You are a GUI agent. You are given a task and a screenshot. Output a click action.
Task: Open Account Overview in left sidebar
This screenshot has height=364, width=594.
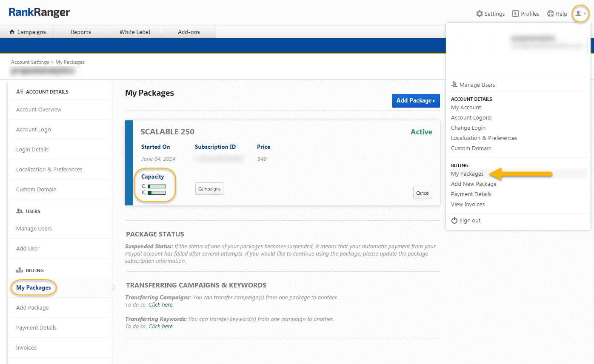coord(39,110)
